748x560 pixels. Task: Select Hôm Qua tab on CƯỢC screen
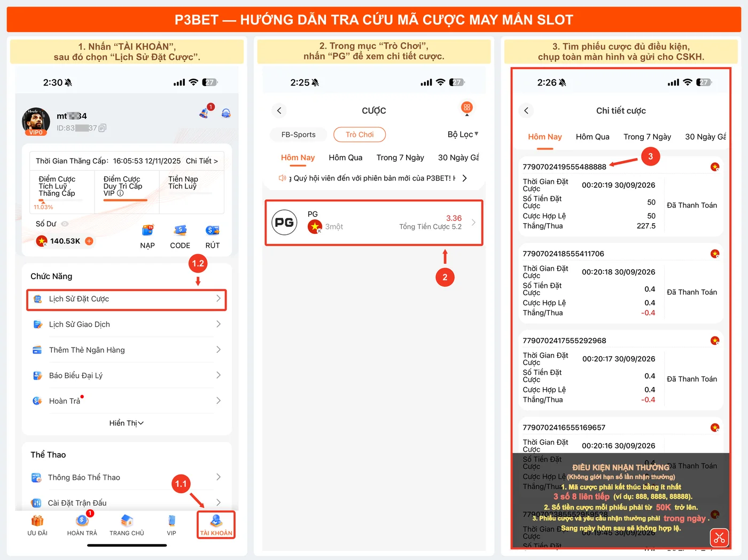pos(346,157)
